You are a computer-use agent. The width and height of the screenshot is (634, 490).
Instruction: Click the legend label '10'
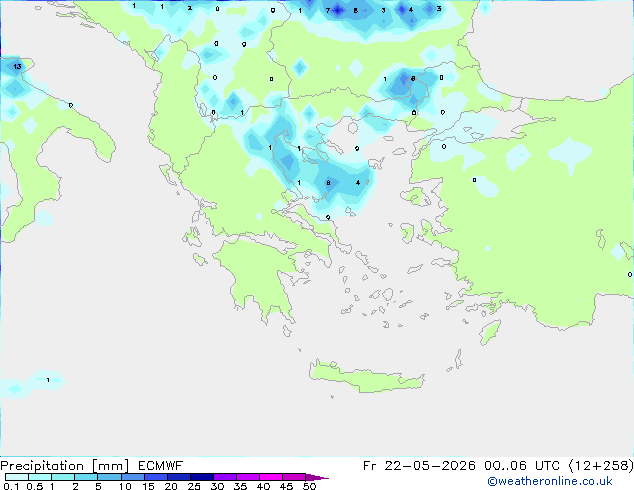click(125, 486)
